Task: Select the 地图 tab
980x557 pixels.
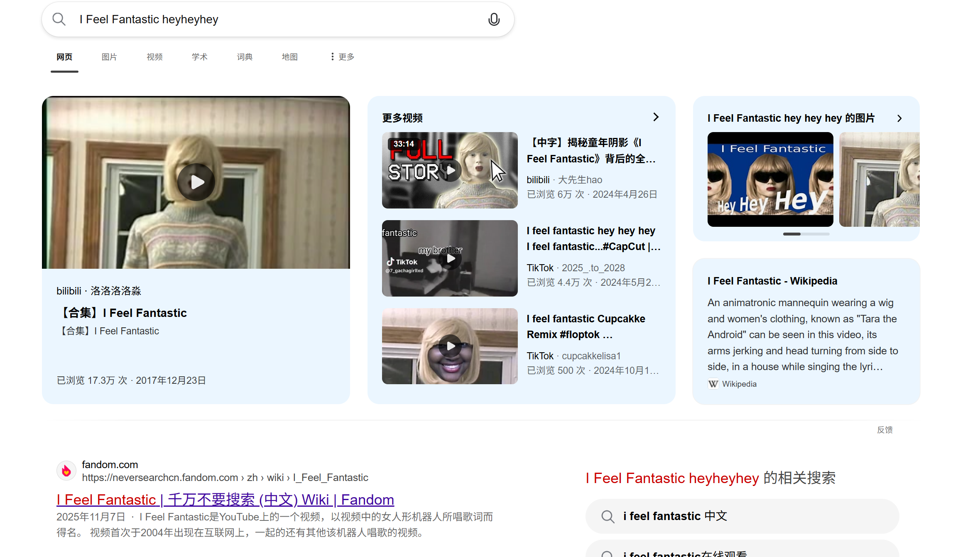Action: [x=289, y=57]
